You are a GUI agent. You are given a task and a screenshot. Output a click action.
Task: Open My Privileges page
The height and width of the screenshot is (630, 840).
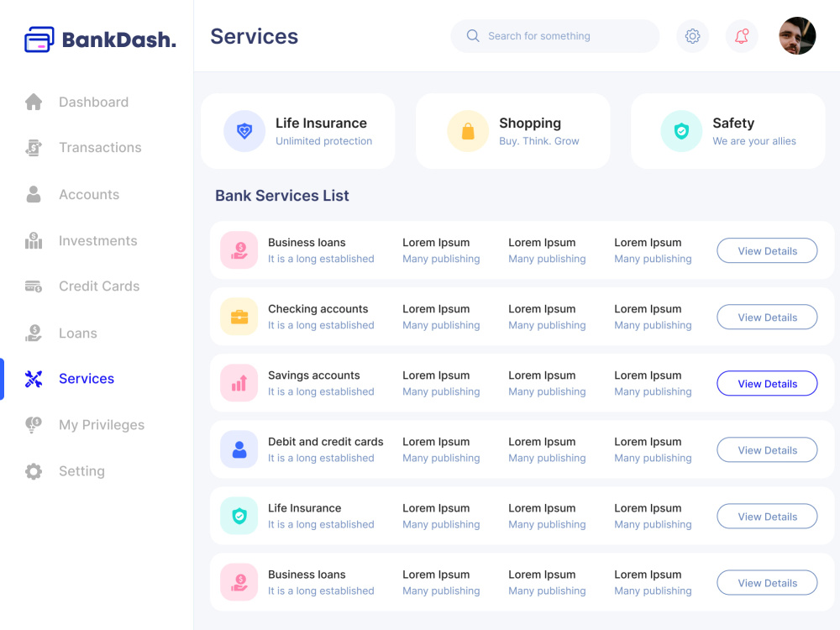tap(102, 425)
